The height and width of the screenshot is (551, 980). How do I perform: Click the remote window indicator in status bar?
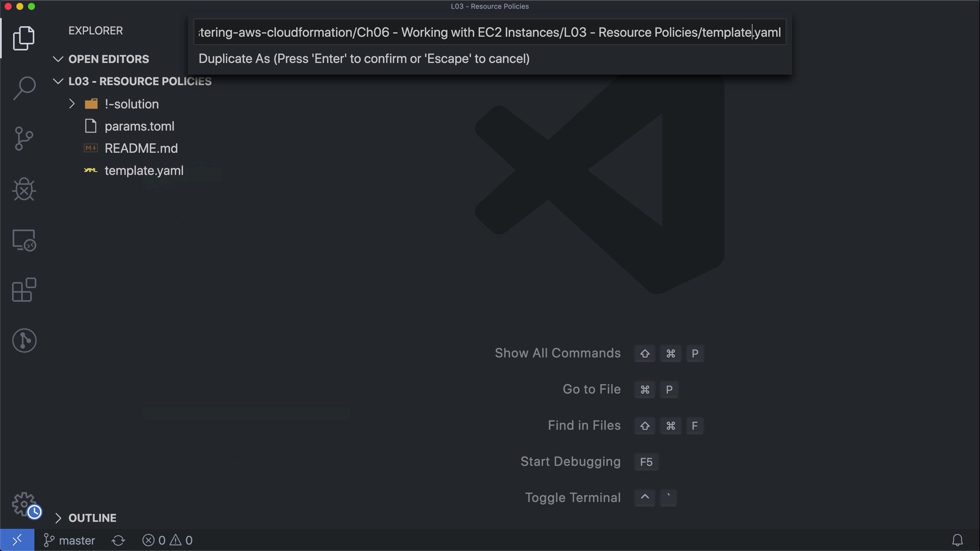[17, 540]
